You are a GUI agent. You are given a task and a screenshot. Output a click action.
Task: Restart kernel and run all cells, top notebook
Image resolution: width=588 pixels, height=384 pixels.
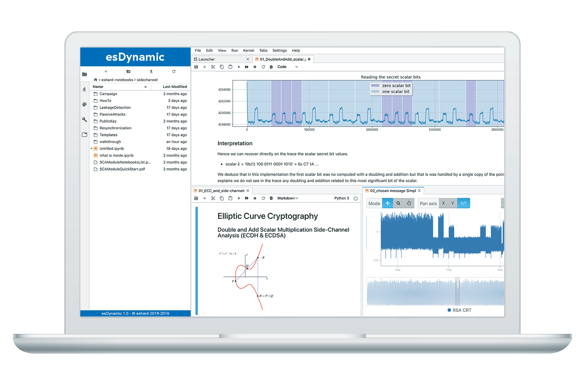click(x=246, y=67)
